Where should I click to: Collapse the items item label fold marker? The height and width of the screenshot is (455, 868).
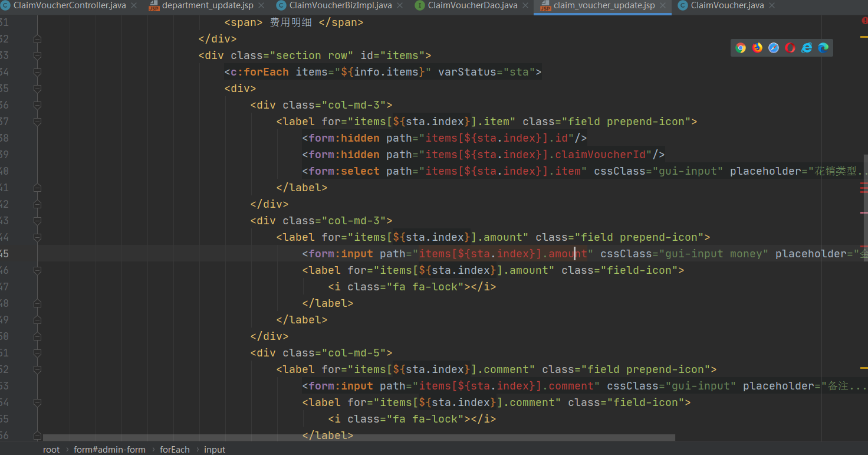click(x=38, y=122)
